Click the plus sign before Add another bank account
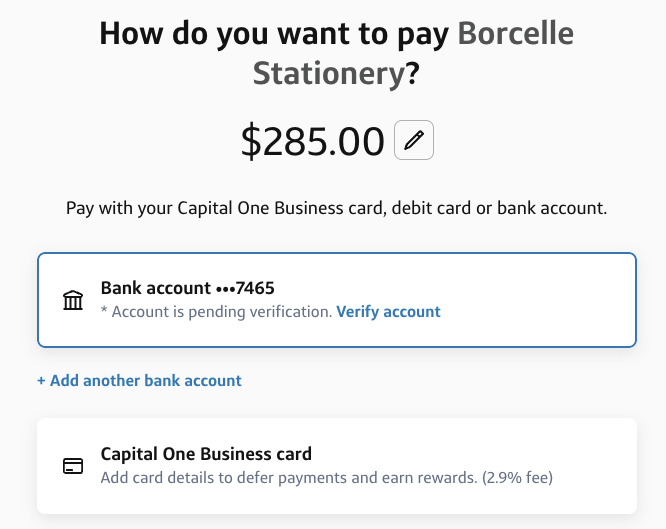Viewport: 666px width, 529px height. point(41,381)
